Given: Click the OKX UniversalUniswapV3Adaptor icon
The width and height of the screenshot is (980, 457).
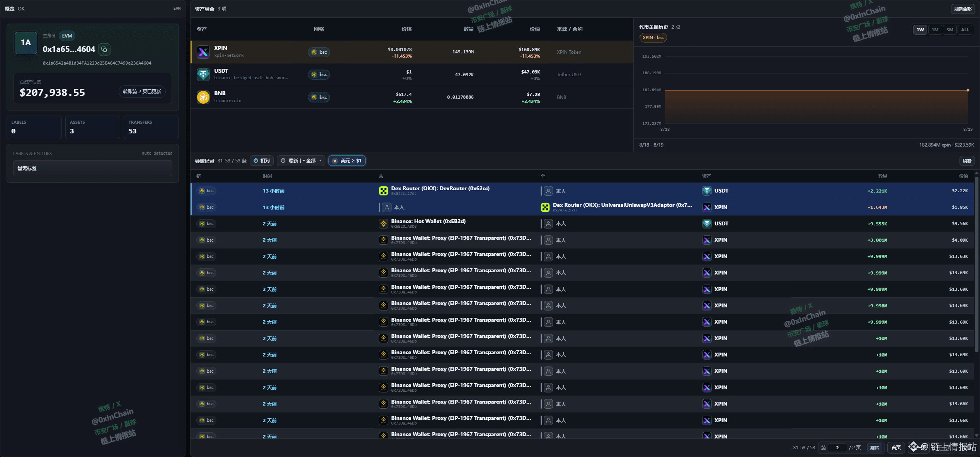Looking at the screenshot, I should [545, 207].
